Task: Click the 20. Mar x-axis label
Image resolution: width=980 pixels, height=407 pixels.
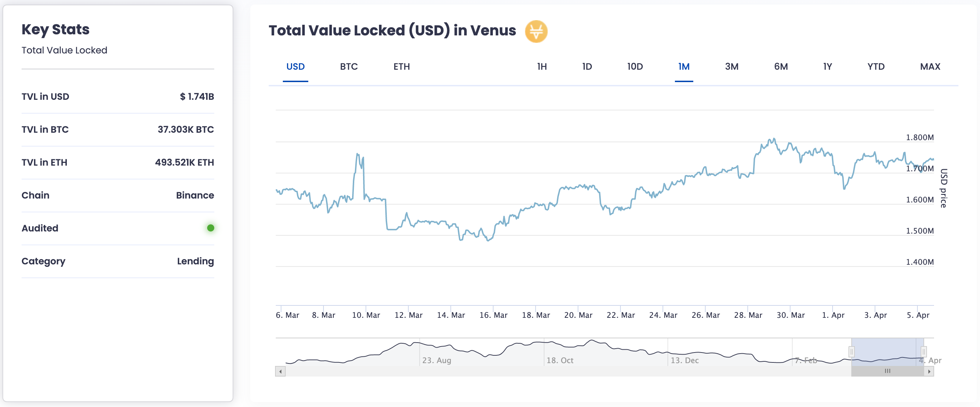Action: pos(578,315)
